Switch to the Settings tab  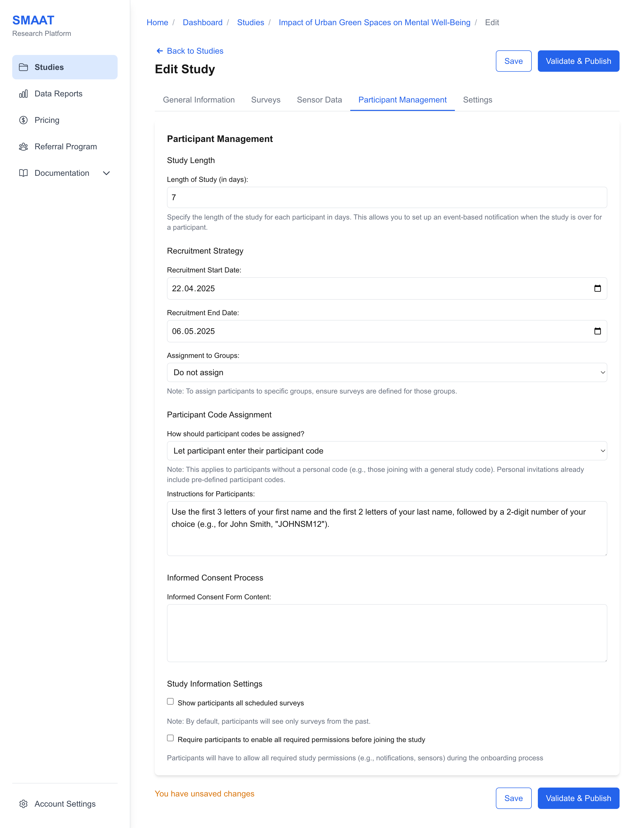tap(477, 100)
